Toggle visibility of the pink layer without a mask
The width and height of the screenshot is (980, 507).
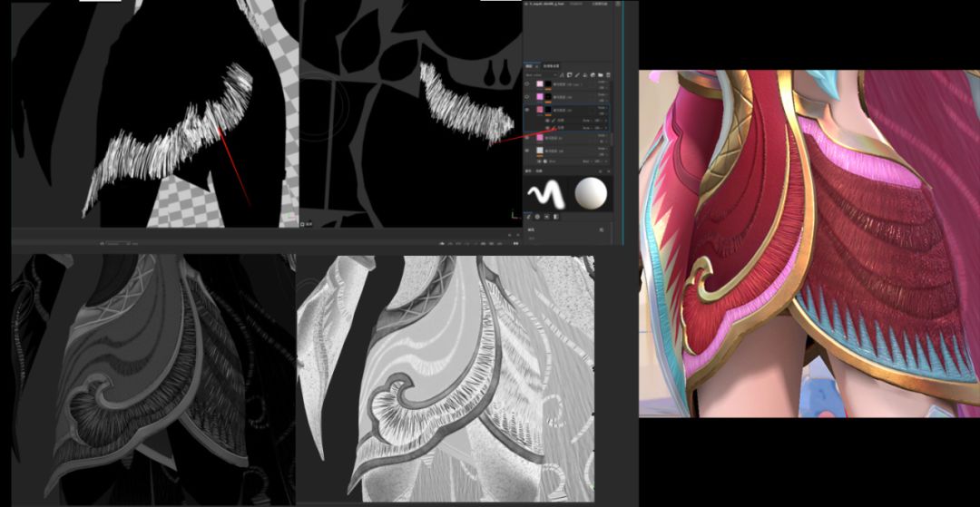(527, 137)
